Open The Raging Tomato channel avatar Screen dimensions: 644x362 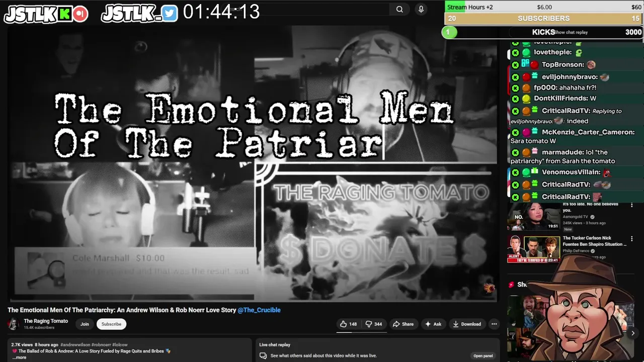coord(14,324)
